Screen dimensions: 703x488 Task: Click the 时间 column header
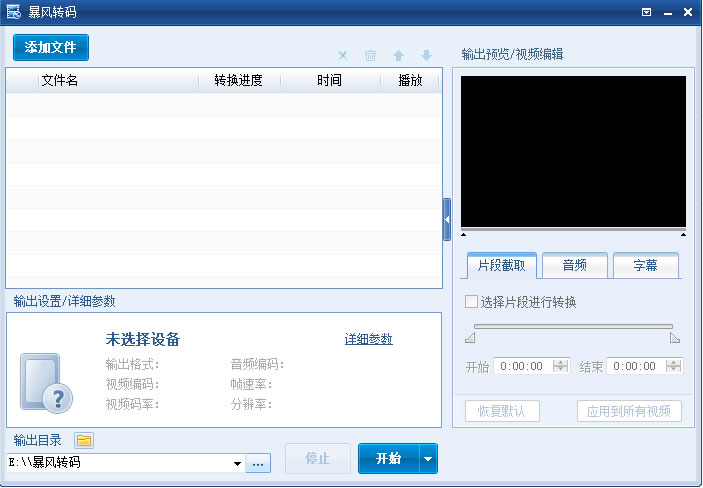click(330, 81)
